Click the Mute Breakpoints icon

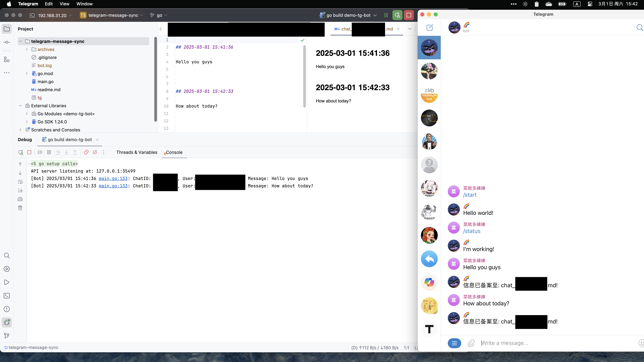tap(95, 152)
